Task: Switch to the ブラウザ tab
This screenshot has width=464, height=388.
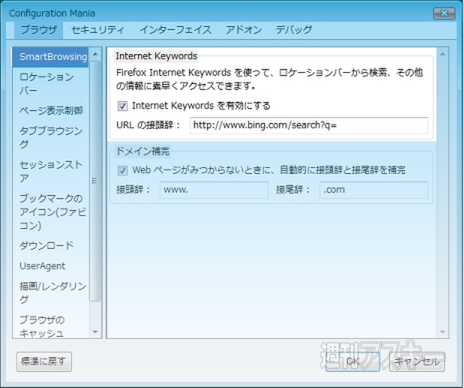Action: 39,30
